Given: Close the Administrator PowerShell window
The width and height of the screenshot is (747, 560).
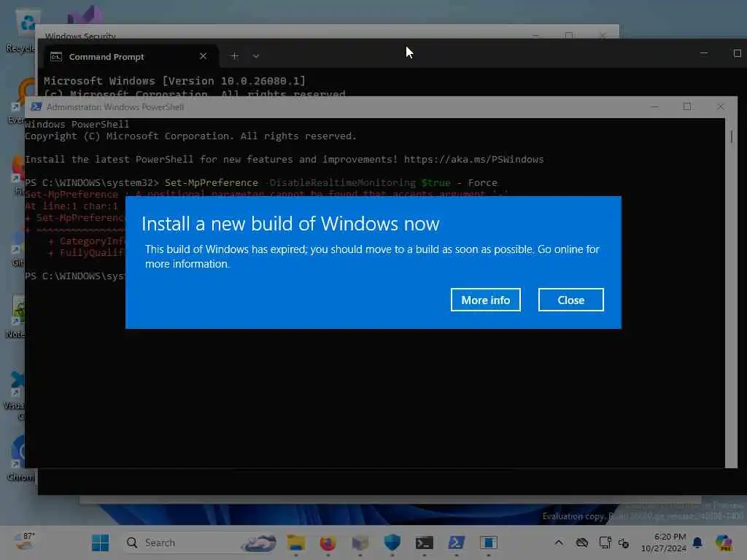Looking at the screenshot, I should tap(720, 106).
